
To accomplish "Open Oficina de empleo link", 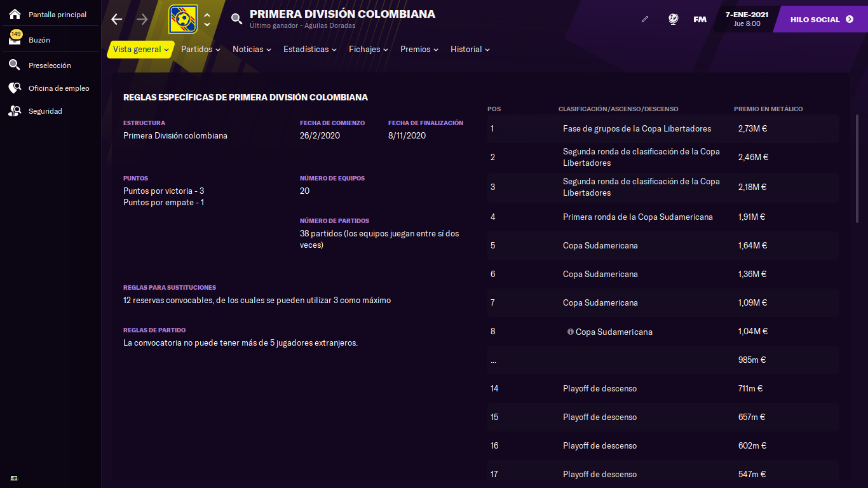I will (x=59, y=88).
